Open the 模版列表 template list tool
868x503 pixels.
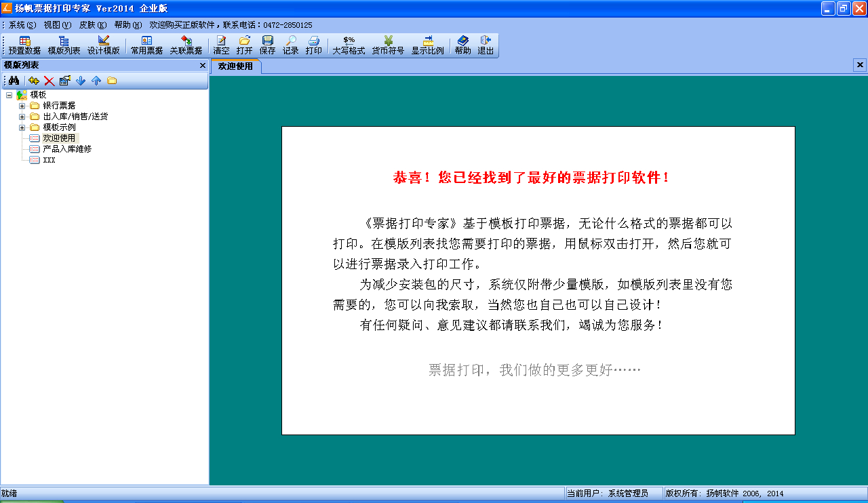pos(64,45)
